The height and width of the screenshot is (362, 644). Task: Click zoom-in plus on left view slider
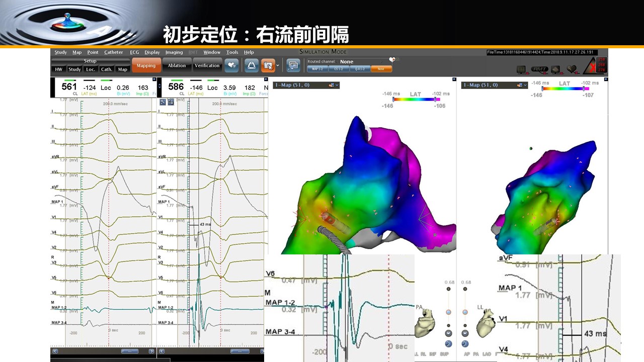448,290
